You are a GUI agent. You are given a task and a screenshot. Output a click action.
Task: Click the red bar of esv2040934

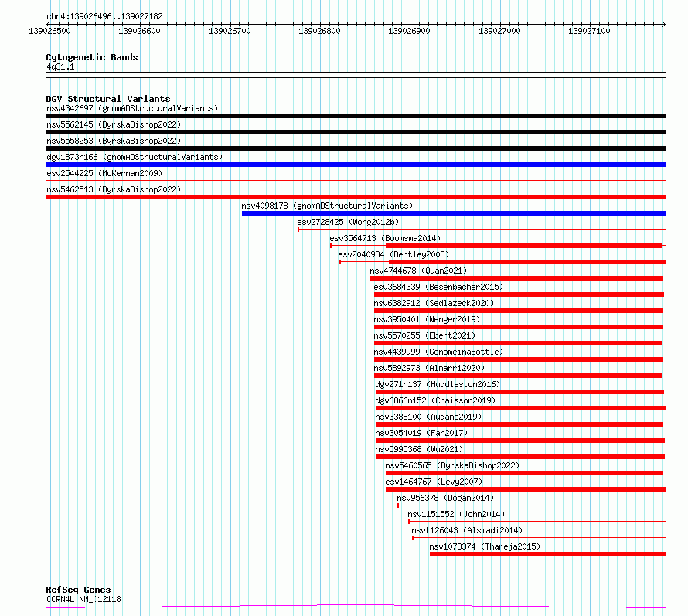tap(527, 262)
